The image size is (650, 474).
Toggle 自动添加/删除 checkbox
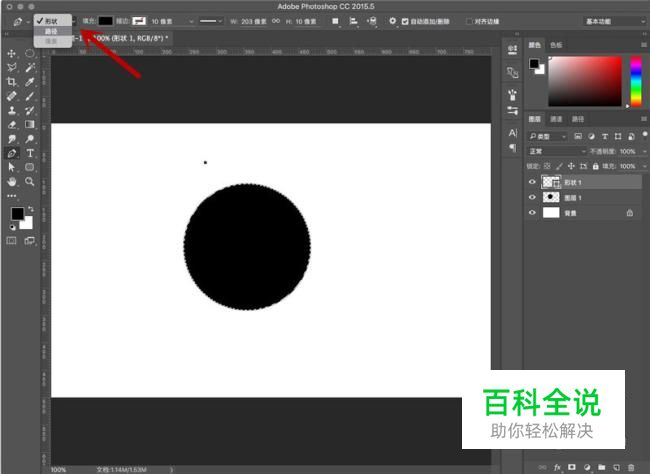pos(405,20)
